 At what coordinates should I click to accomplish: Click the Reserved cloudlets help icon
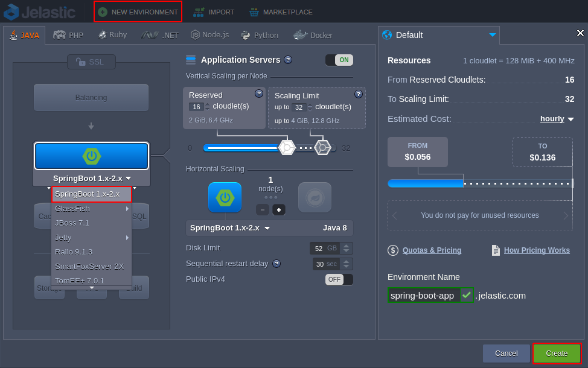point(259,94)
